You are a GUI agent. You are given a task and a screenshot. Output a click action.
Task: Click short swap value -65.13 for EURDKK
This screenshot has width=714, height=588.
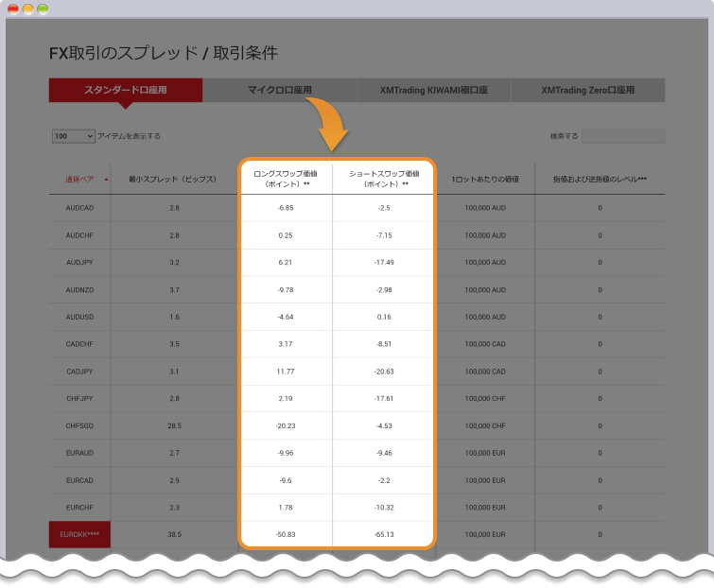(x=384, y=535)
